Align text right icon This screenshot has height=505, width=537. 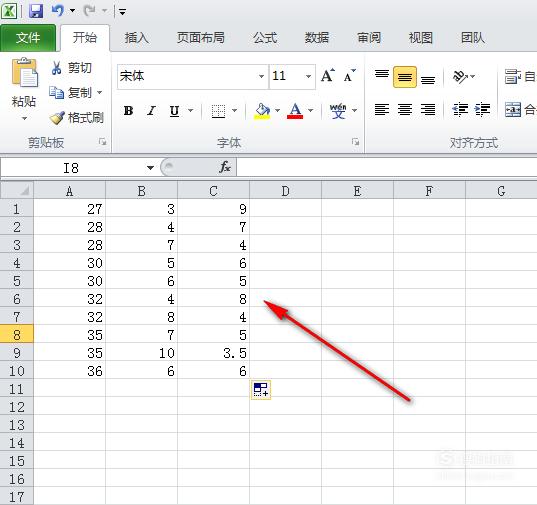pos(428,110)
